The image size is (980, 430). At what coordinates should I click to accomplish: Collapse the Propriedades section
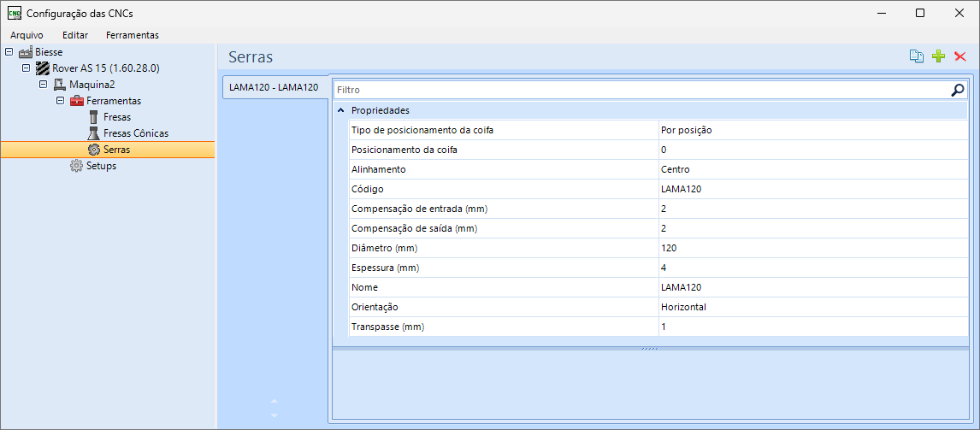point(340,110)
